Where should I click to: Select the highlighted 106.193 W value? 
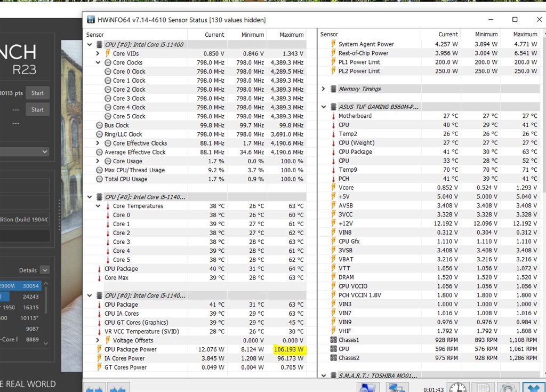[x=288, y=349]
